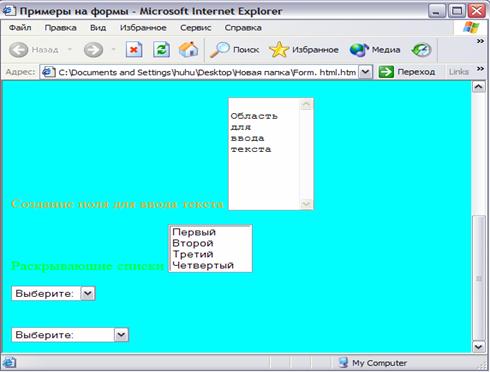The height and width of the screenshot is (372, 490).
Task: Open the first short Выберите dropdown
Action: point(88,293)
